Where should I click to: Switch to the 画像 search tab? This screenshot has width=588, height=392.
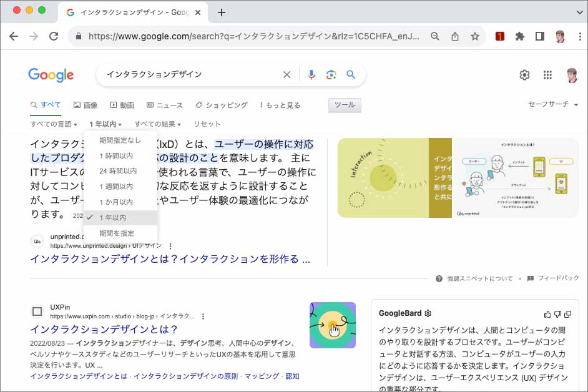87,105
